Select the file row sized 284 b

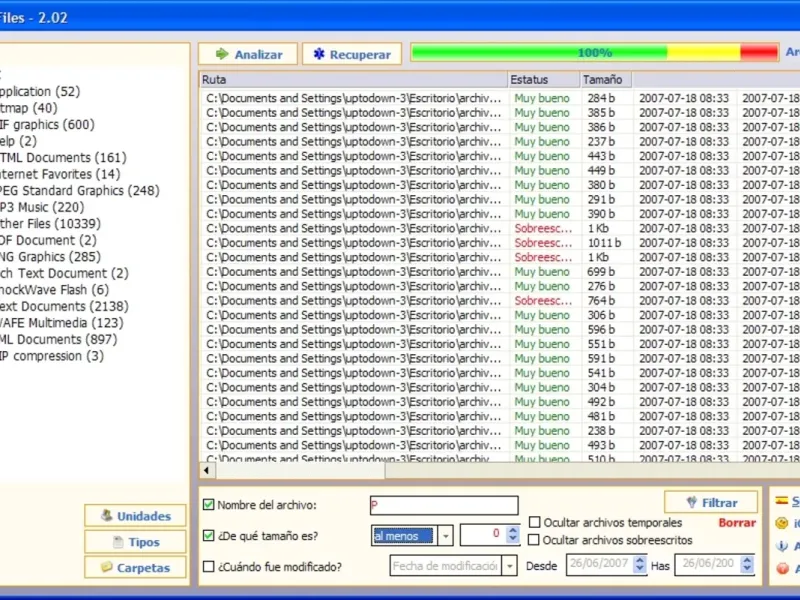pos(500,98)
